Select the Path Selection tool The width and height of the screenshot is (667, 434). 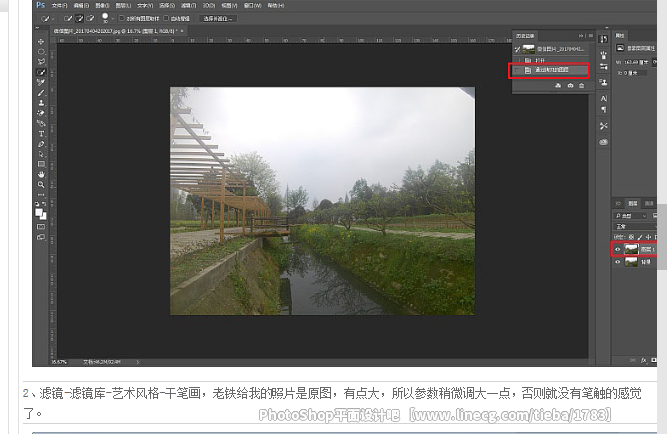[41, 154]
